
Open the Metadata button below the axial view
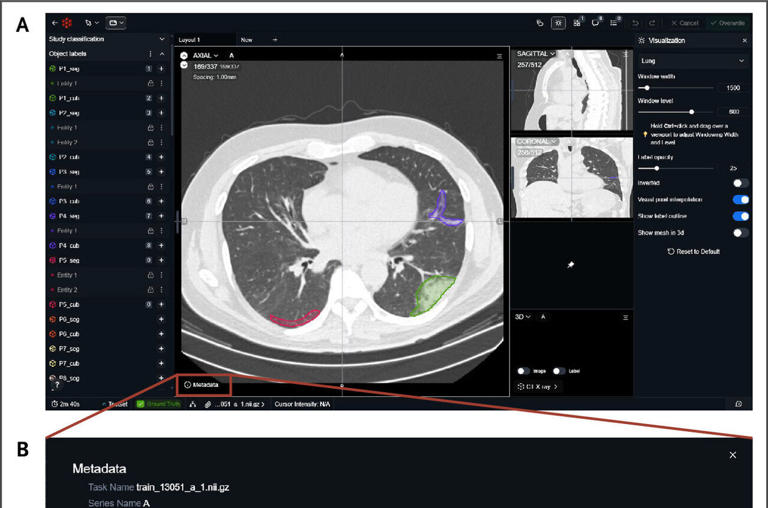coord(201,385)
